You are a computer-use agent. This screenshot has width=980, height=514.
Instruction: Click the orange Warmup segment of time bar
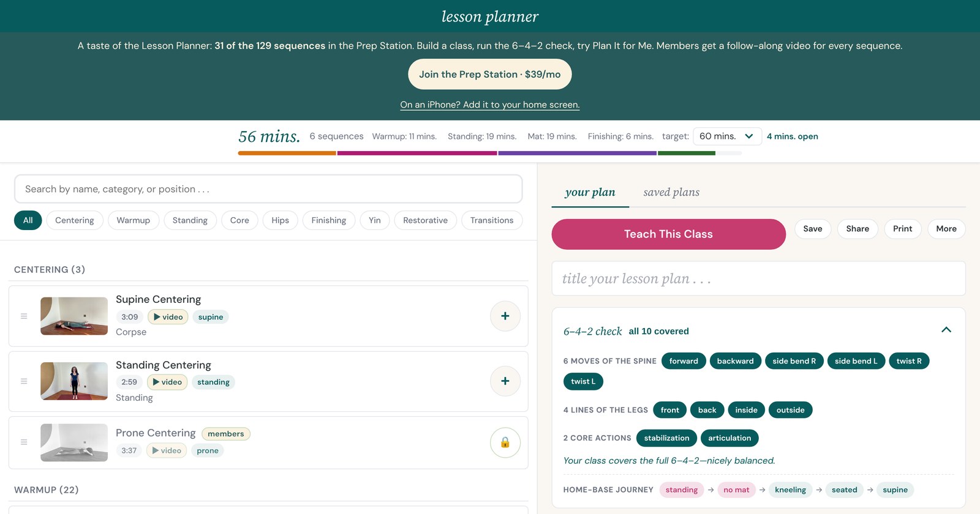[x=287, y=153]
